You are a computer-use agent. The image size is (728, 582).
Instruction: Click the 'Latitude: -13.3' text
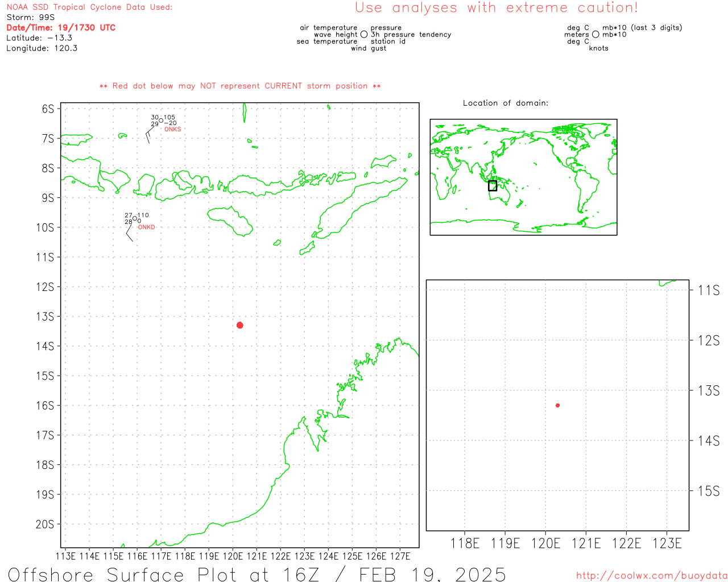[x=39, y=38]
